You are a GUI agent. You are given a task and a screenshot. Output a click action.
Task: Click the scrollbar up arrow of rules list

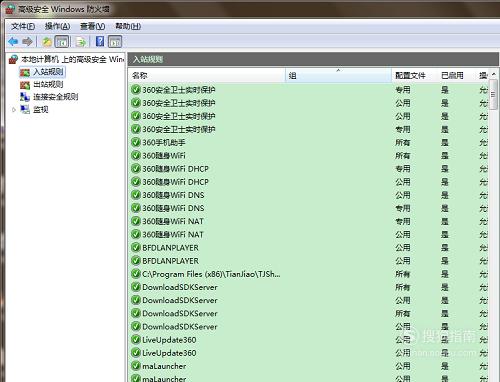tap(494, 74)
